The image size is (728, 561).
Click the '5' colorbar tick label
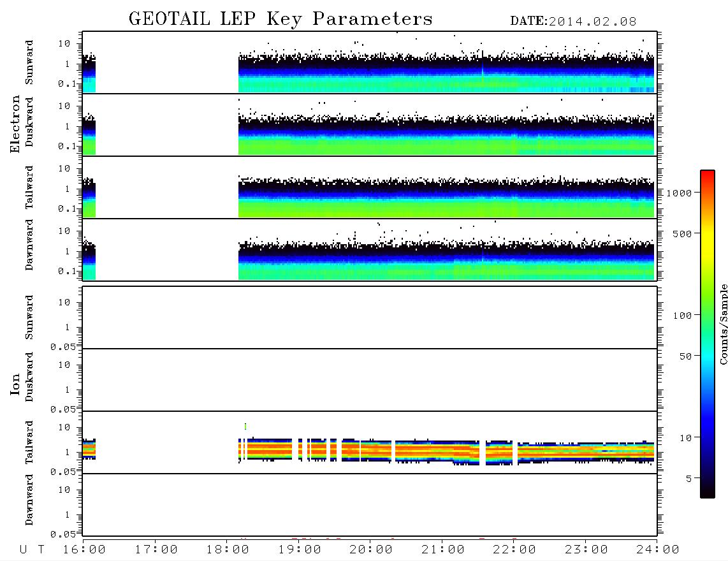pos(689,479)
